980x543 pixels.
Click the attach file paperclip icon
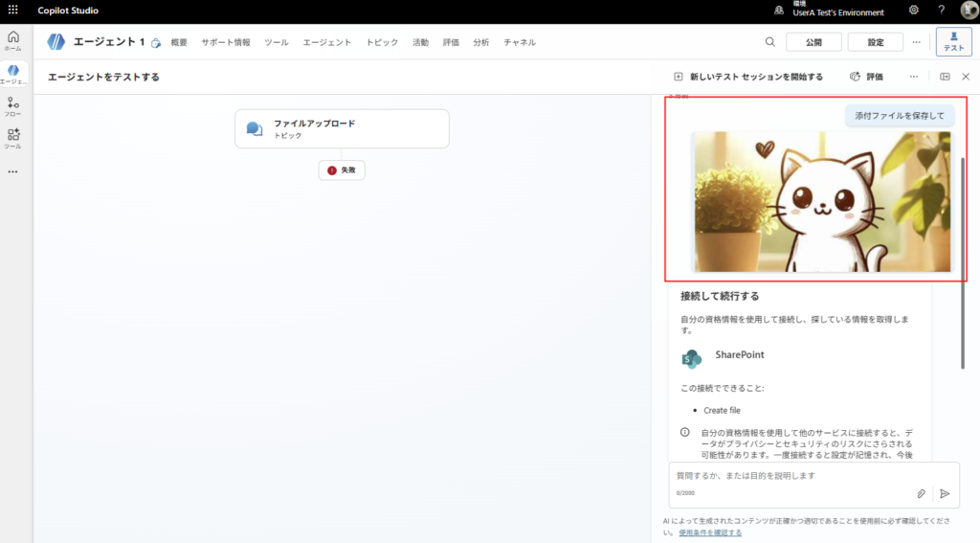coord(922,493)
